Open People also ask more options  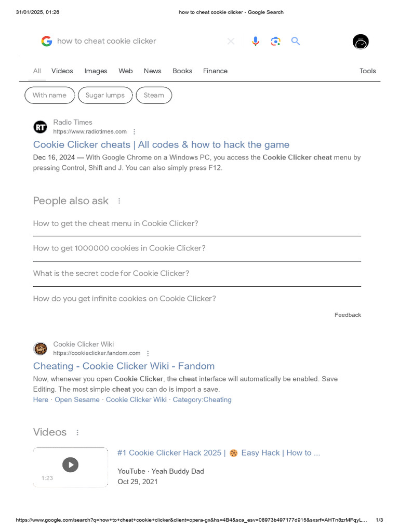pyautogui.click(x=119, y=201)
